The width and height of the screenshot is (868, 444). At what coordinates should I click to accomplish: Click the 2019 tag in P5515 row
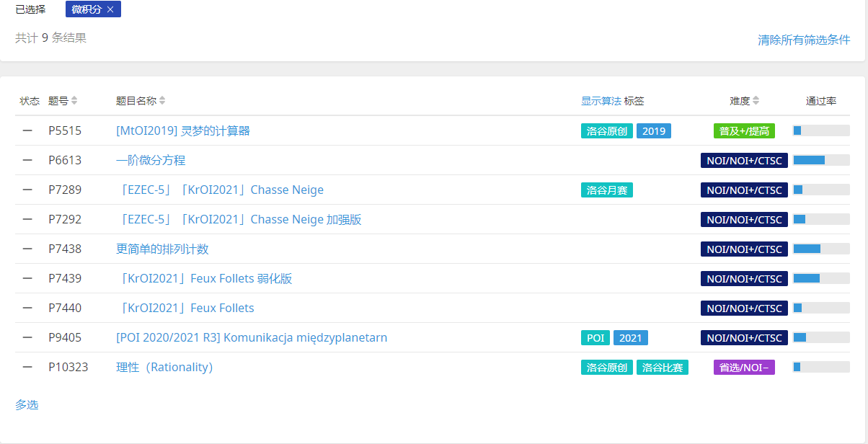click(654, 131)
